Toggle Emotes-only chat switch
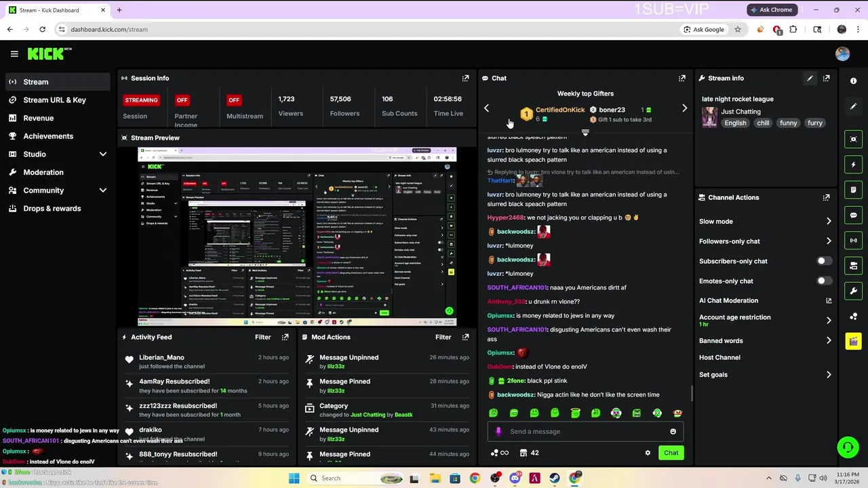Screen dimensions: 868x488 point(824,281)
